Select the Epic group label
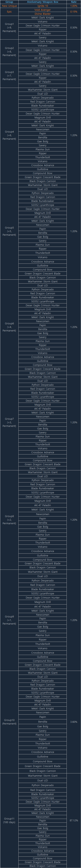Viewport: 81px width, 868px height. [x=9, y=12]
